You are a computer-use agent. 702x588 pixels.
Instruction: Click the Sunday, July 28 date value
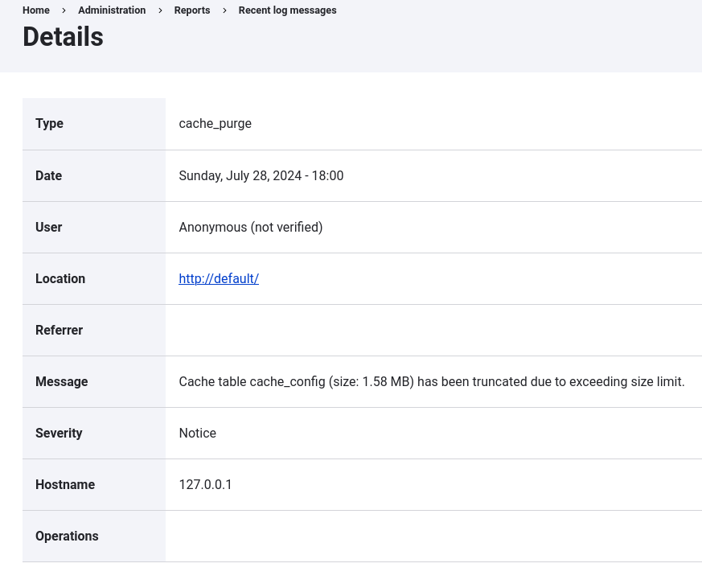[261, 175]
